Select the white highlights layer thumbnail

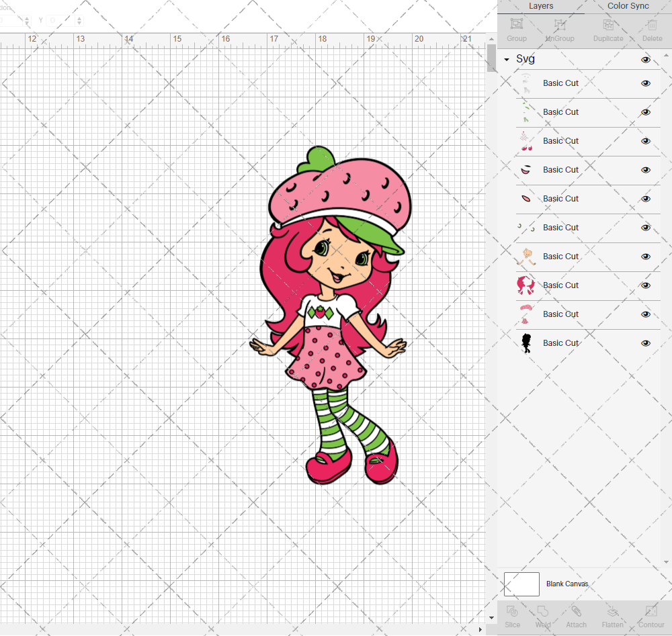(x=526, y=83)
